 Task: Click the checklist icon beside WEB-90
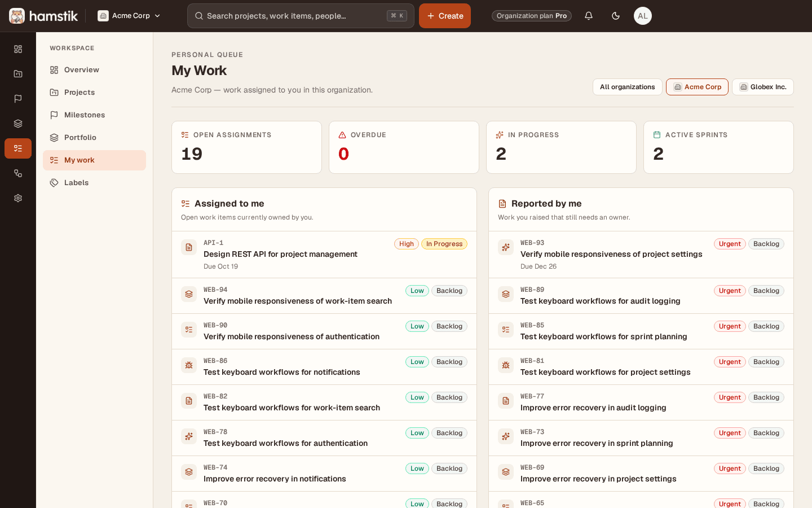point(189,330)
